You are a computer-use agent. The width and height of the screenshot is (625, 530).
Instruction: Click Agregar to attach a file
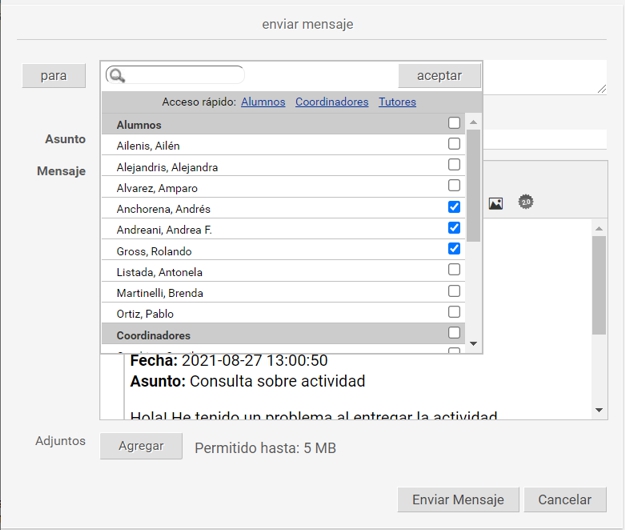pos(141,446)
